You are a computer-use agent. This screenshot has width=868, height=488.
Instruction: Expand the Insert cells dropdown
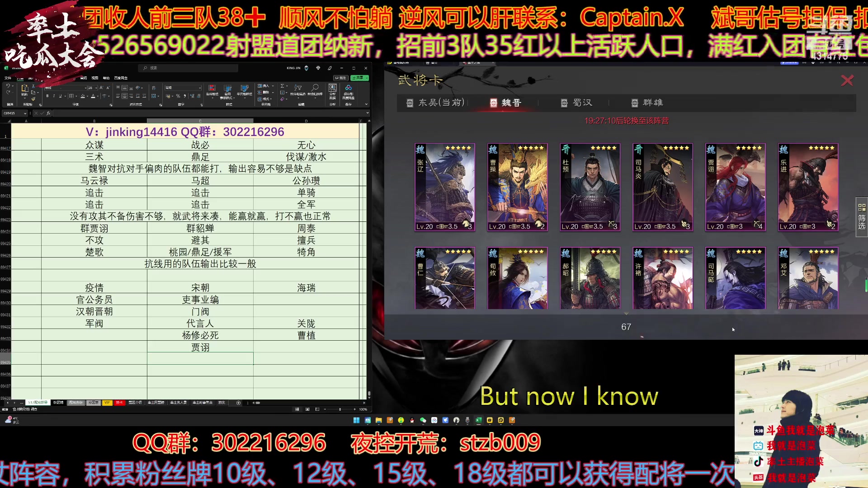[x=273, y=86]
